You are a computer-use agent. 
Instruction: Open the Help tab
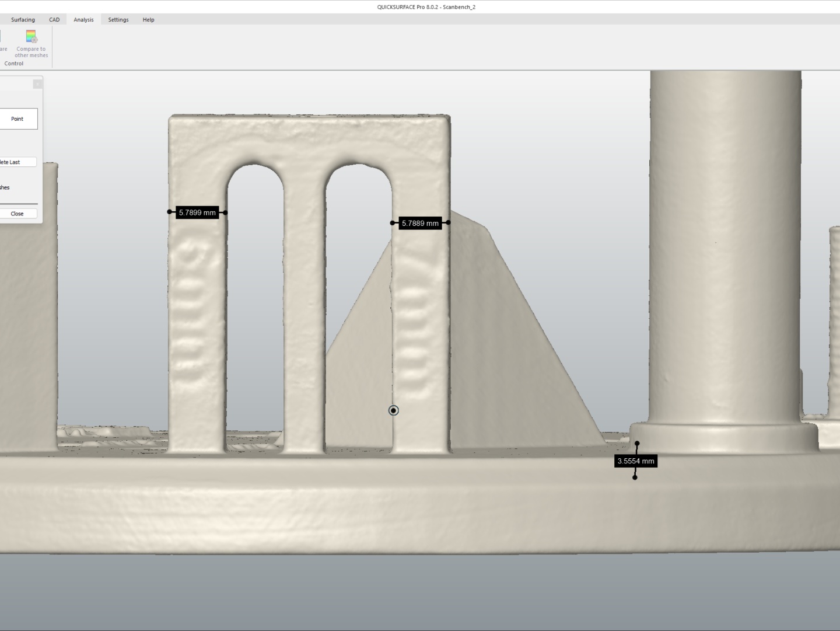click(148, 20)
